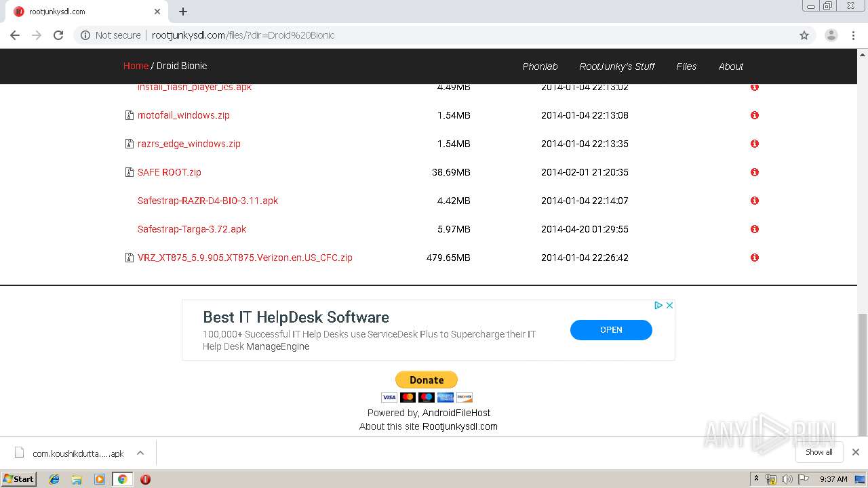
Task: Select the rootjunkysdl.com browser tab
Action: coord(88,12)
